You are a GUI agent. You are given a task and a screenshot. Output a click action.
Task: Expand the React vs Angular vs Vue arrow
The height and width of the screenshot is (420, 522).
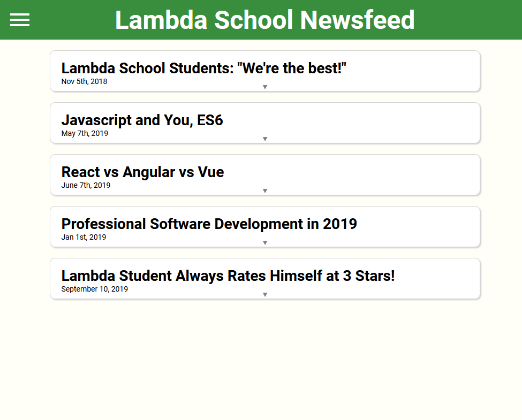click(265, 190)
